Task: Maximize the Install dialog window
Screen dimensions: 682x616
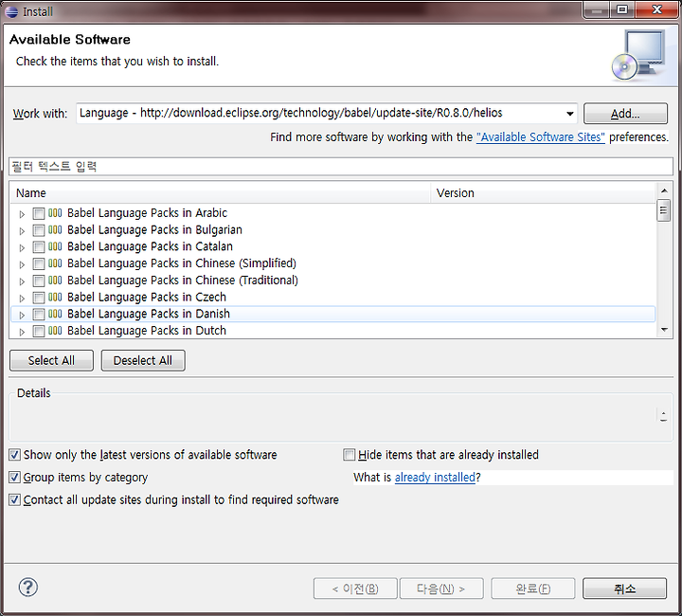Action: pyautogui.click(x=622, y=9)
